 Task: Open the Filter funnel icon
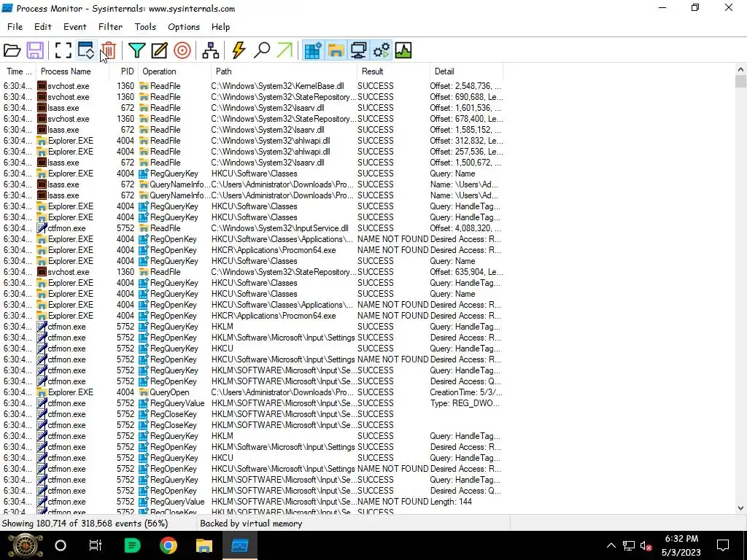pyautogui.click(x=136, y=50)
